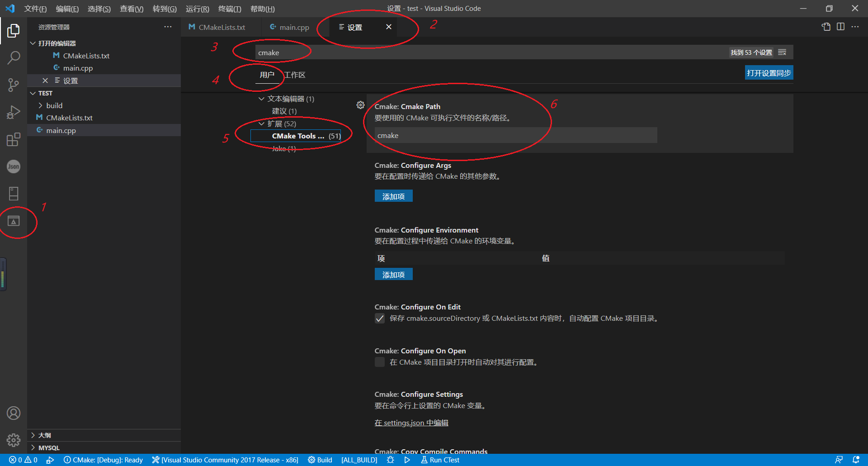Click 打开设置同步 button
The image size is (868, 466).
[x=769, y=72]
